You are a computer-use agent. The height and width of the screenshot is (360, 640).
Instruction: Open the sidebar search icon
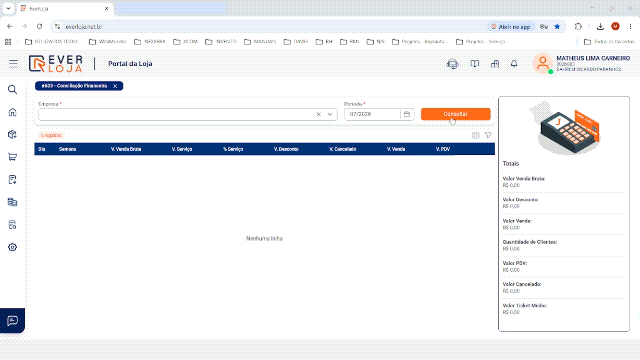[x=13, y=89]
